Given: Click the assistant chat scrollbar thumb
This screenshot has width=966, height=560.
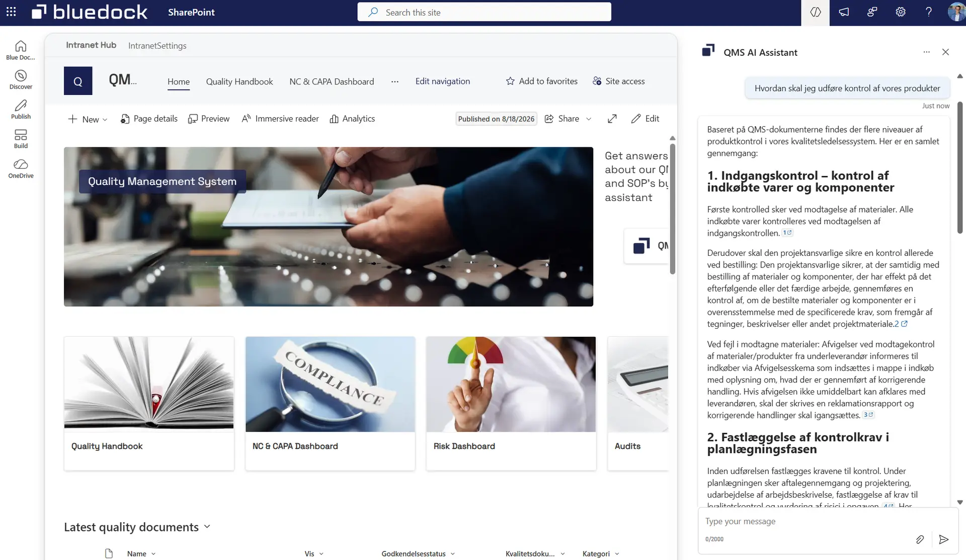Looking at the screenshot, I should (x=959, y=167).
